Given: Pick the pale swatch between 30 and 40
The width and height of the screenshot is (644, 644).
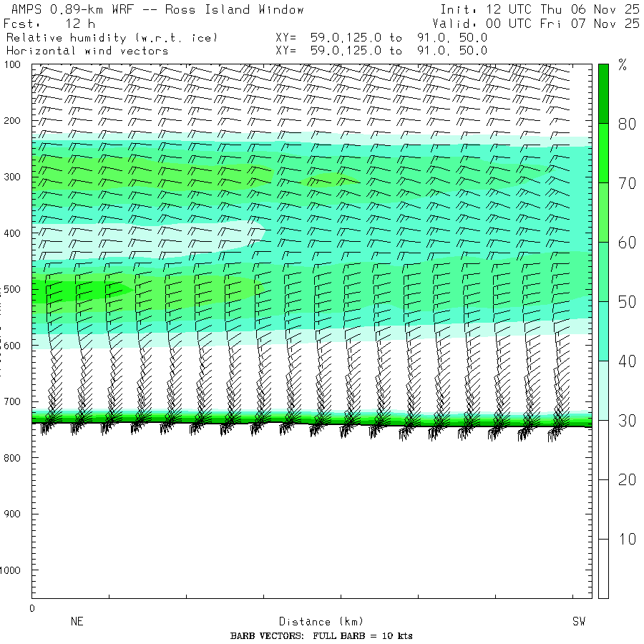Looking at the screenshot, I should (x=603, y=390).
